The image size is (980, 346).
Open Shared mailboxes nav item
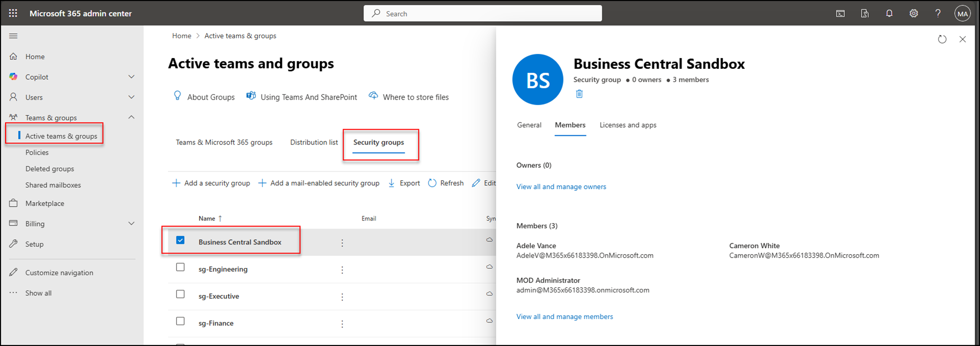coord(53,185)
